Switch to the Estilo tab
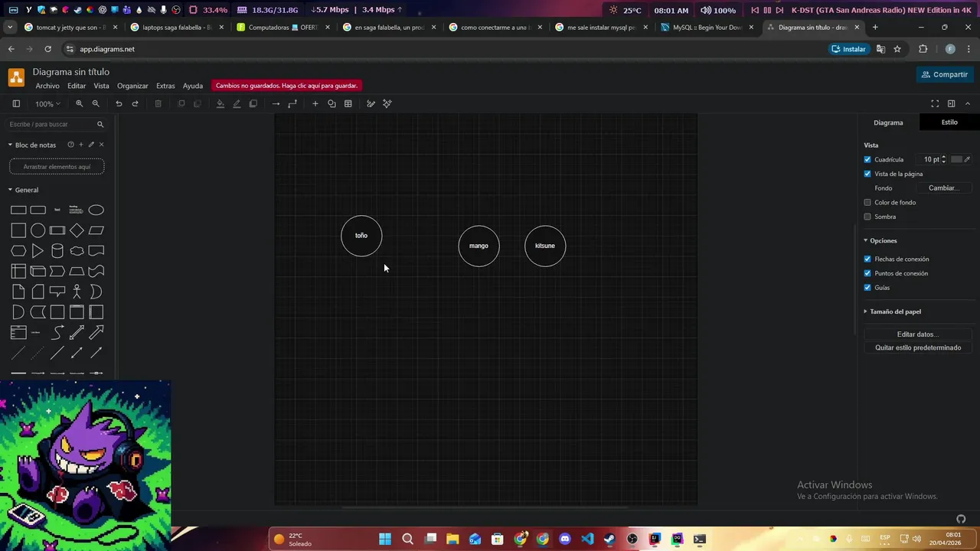This screenshot has height=551, width=980. 949,122
